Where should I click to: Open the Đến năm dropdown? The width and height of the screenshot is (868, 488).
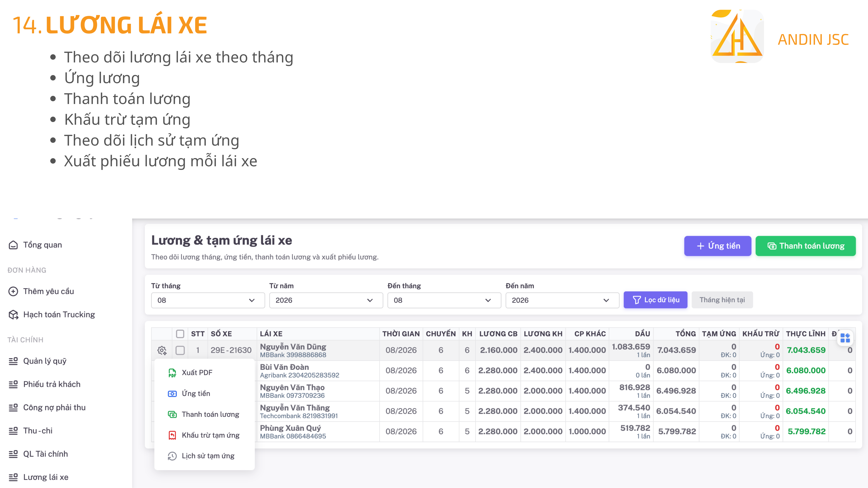click(x=562, y=300)
